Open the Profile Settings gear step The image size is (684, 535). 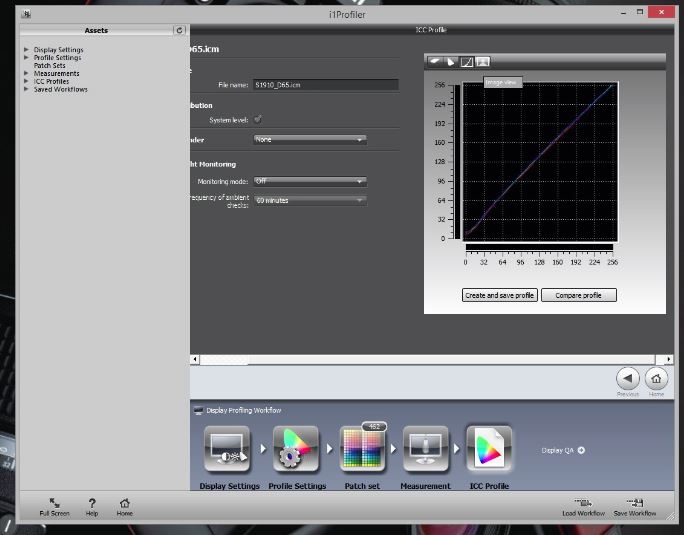coord(296,450)
